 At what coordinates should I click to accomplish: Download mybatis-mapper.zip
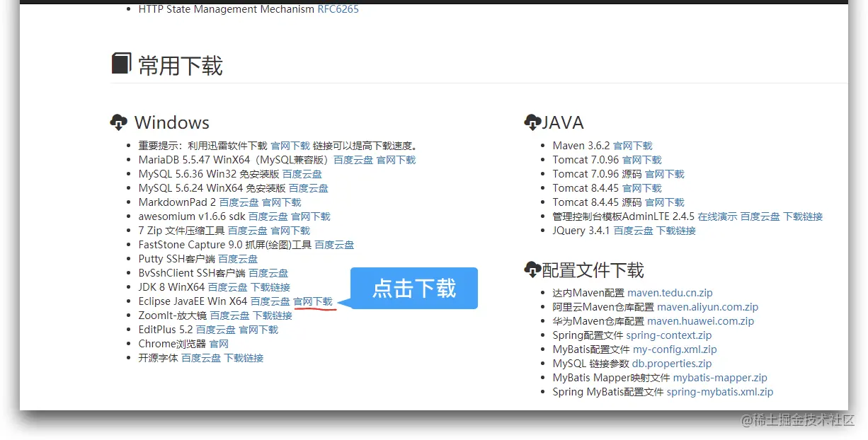[720, 378]
